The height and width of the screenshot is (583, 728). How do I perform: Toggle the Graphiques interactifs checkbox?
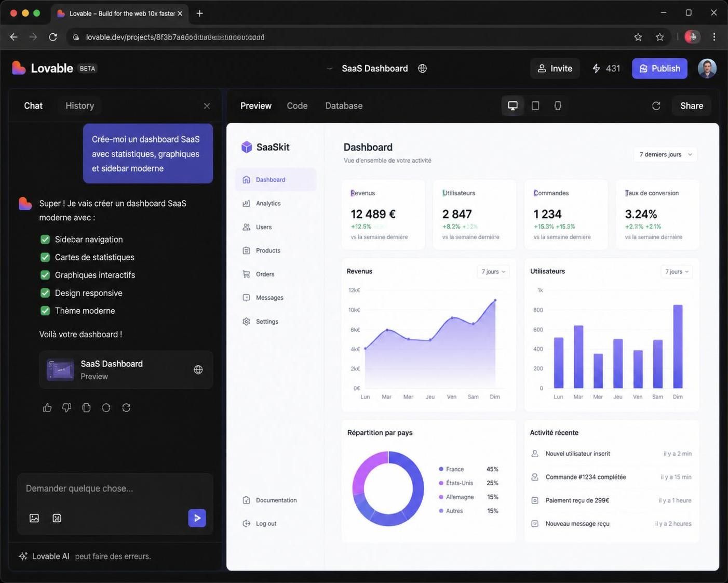pos(45,275)
